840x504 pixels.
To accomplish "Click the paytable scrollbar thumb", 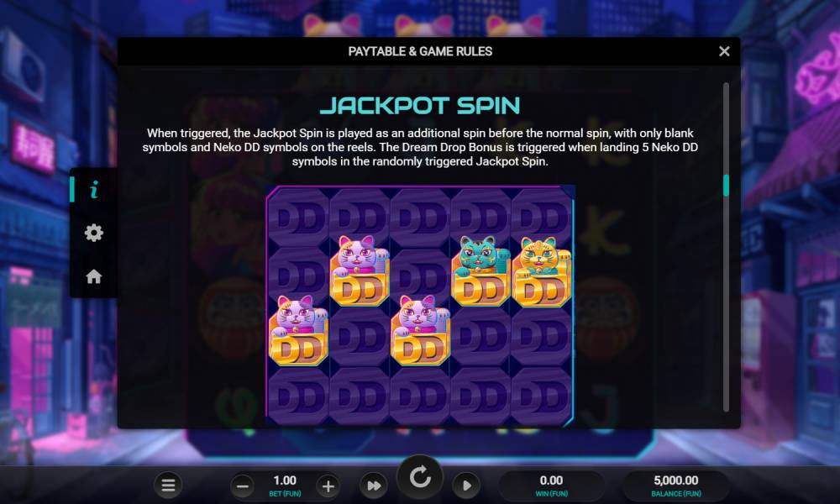I will coord(727,186).
